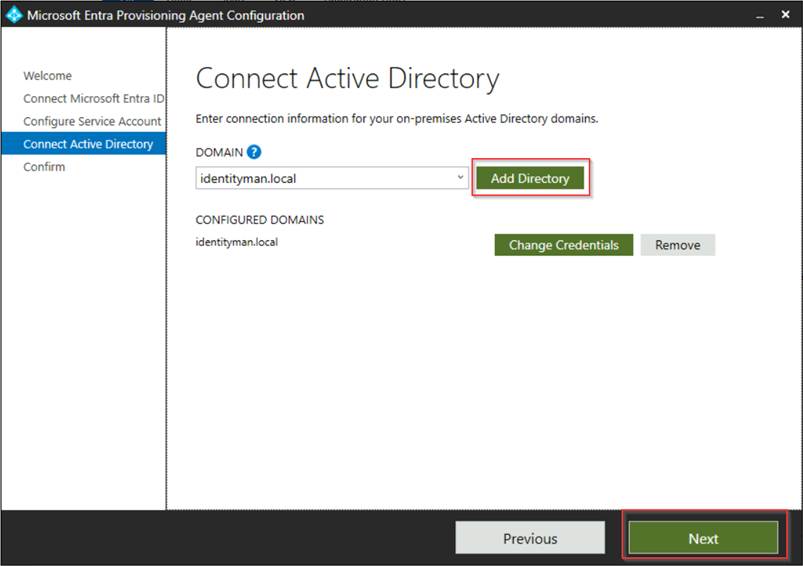Close the Provisioning Agent Configuration window
The image size is (803, 566).
pyautogui.click(x=783, y=16)
